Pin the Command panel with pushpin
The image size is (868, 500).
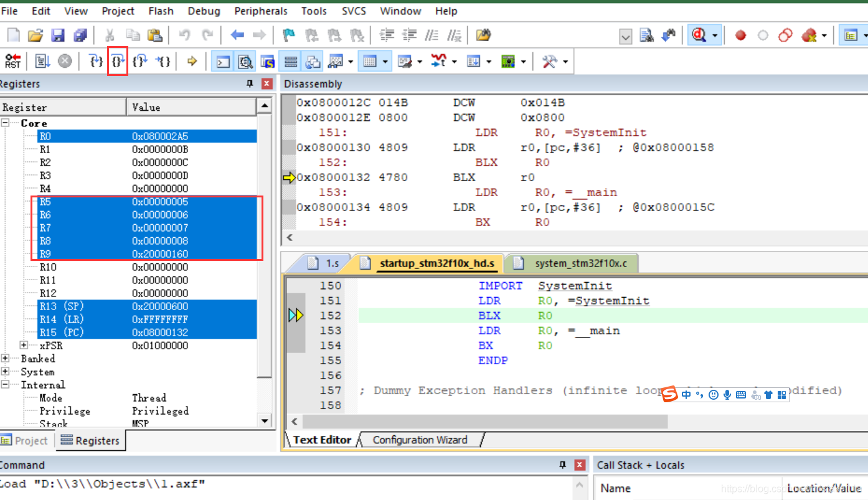[x=562, y=465]
